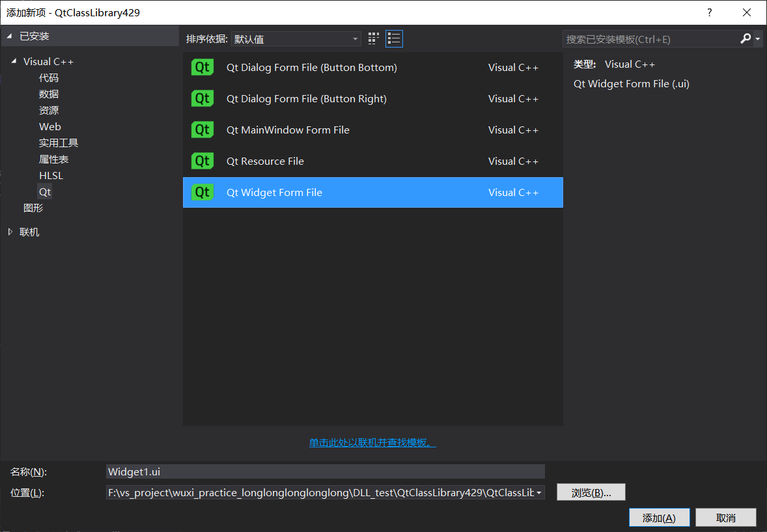Image resolution: width=767 pixels, height=532 pixels.
Task: Click the search magnifier icon
Action: point(746,38)
